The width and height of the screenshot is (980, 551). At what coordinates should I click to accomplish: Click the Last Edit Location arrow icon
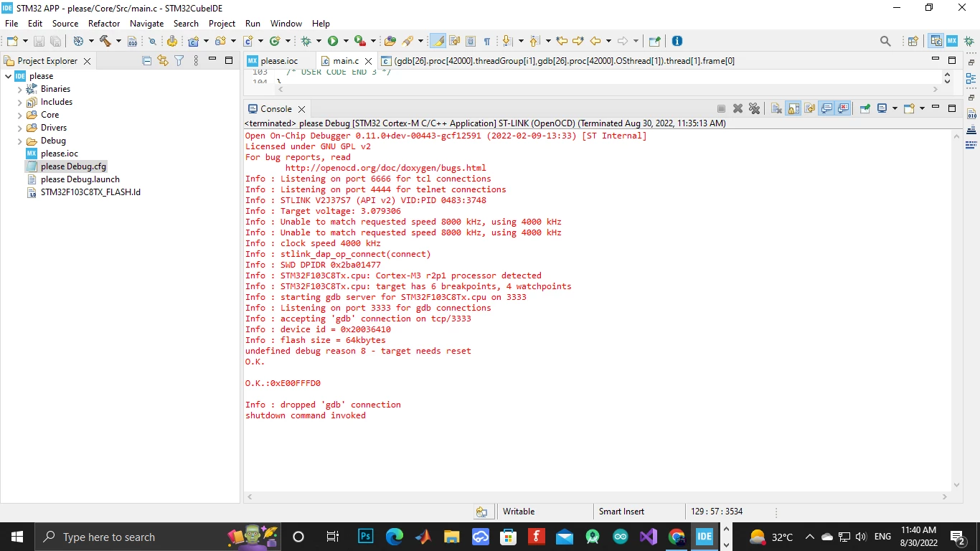click(562, 42)
